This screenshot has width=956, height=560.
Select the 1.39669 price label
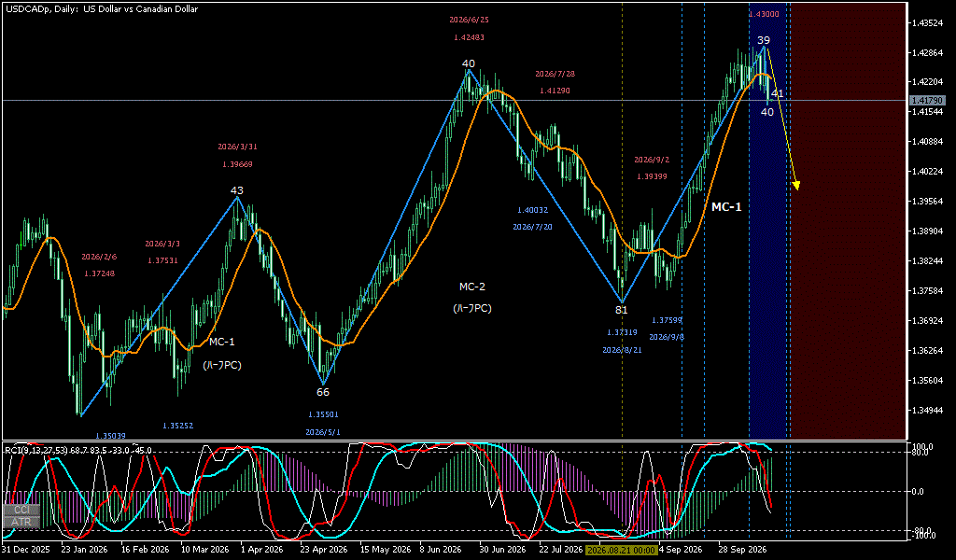(x=237, y=164)
